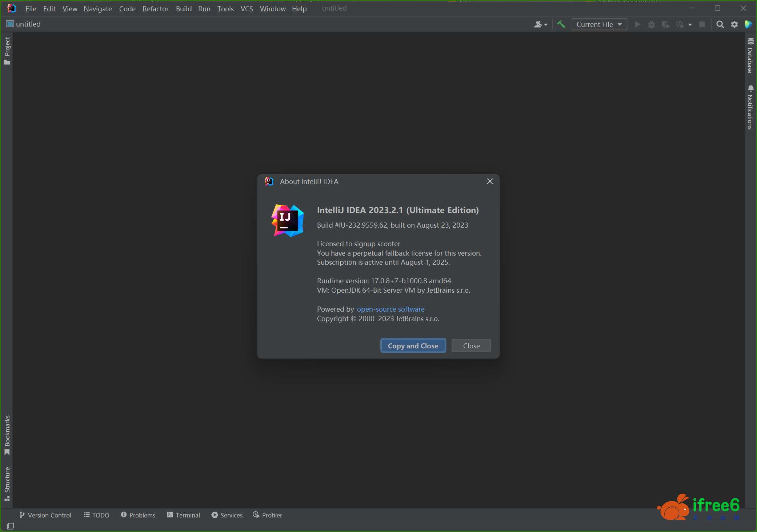757x532 pixels.
Task: Open the Refactor menu
Action: (155, 9)
